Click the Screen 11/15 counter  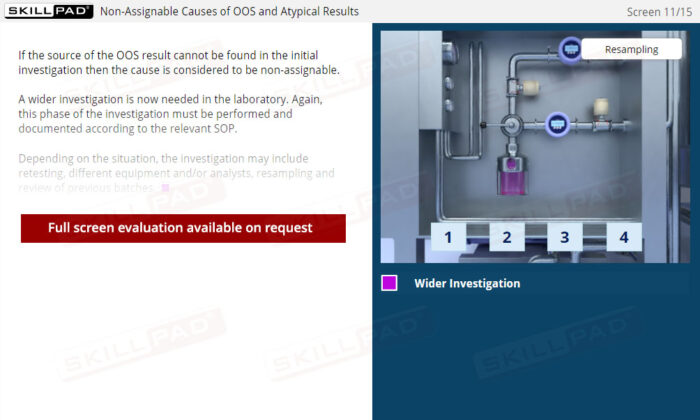coord(659,12)
